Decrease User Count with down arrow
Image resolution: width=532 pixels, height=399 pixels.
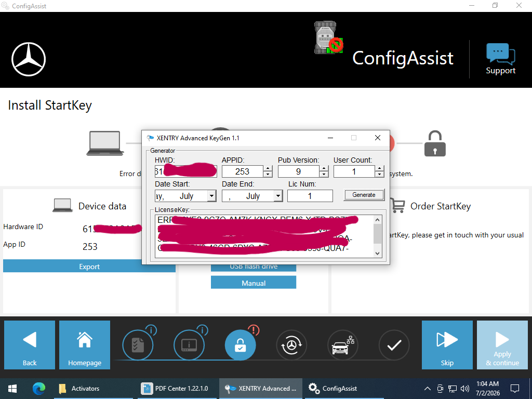click(380, 175)
